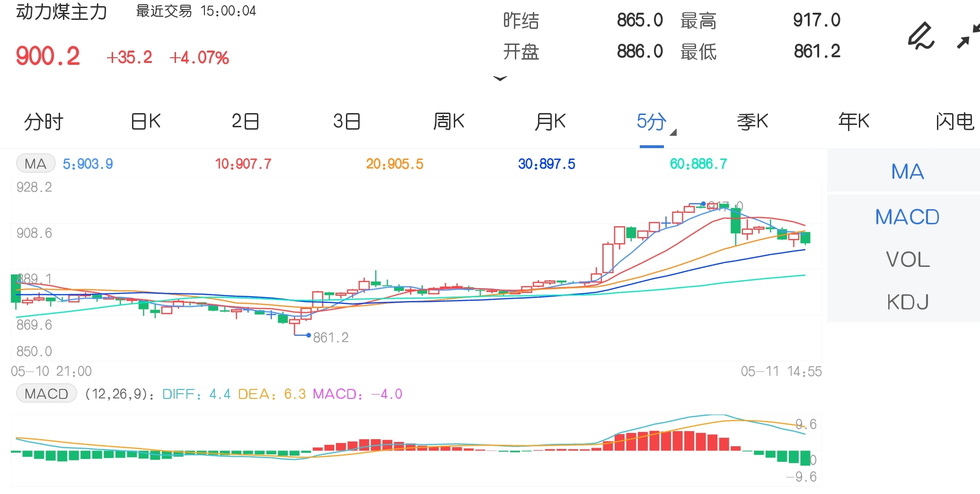
Task: Select the 5分 chart tab
Action: (x=651, y=122)
